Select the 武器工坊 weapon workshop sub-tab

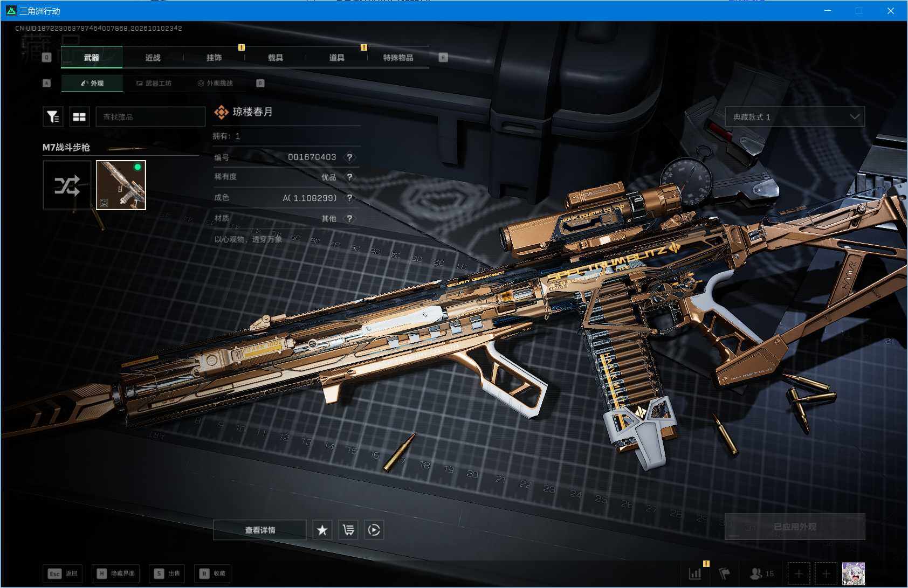click(154, 83)
